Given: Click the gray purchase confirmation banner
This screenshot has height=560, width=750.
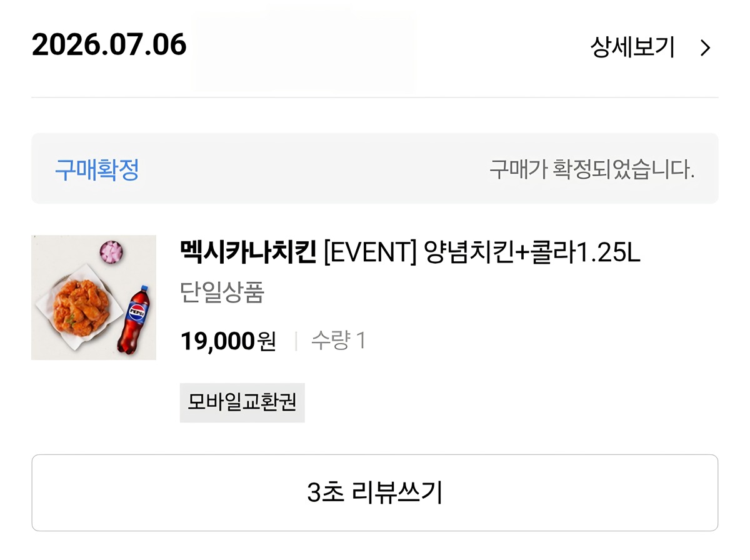Looking at the screenshot, I should click(x=375, y=168).
